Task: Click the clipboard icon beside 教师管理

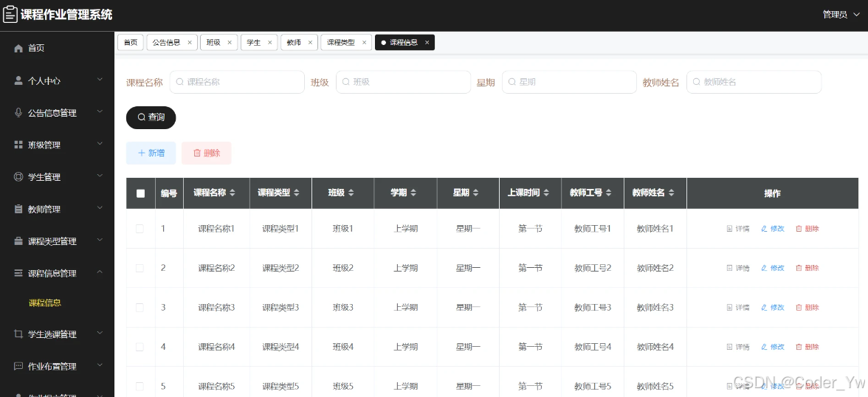Action: (x=18, y=210)
